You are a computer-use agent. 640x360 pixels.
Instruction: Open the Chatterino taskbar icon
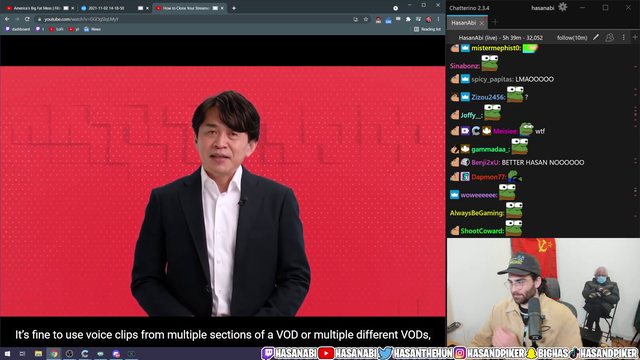click(85, 353)
